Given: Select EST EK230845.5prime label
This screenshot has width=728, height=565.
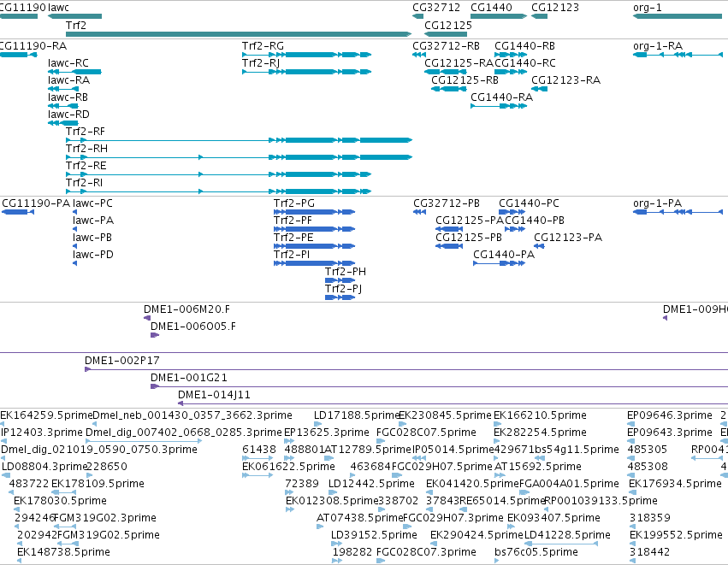Looking at the screenshot, I should (x=445, y=415).
